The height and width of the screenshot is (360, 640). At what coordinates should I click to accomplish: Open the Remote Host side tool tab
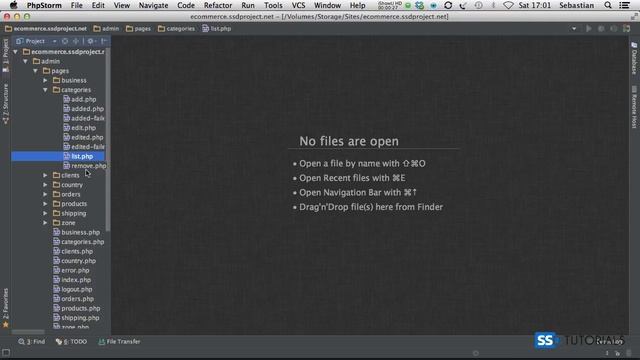634,107
